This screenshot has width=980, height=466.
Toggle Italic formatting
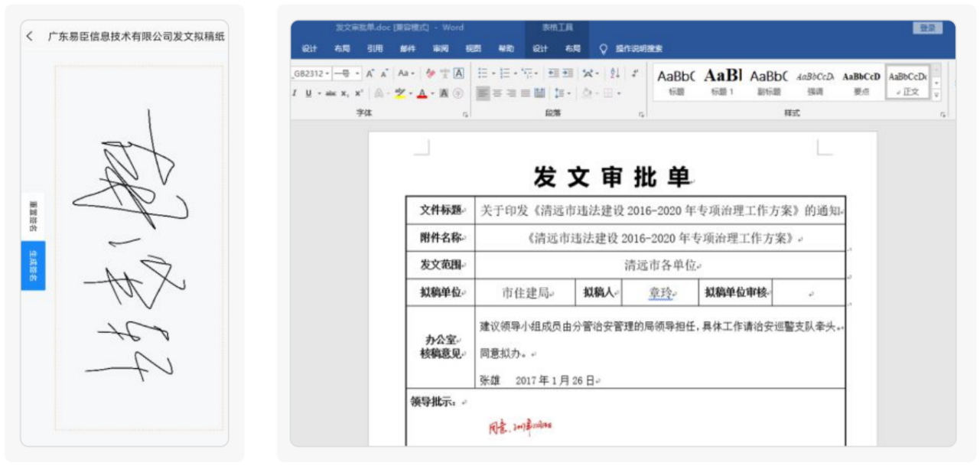295,93
